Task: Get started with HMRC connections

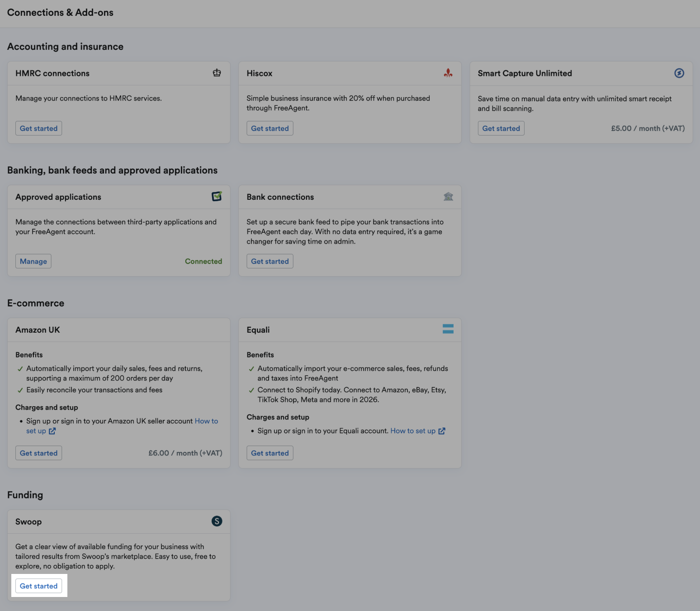Action: (x=39, y=128)
